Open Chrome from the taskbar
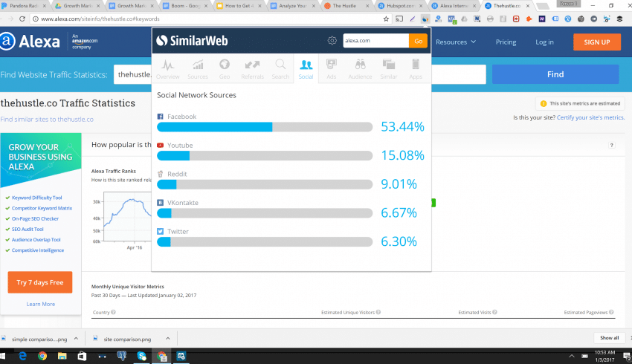 coord(42,356)
